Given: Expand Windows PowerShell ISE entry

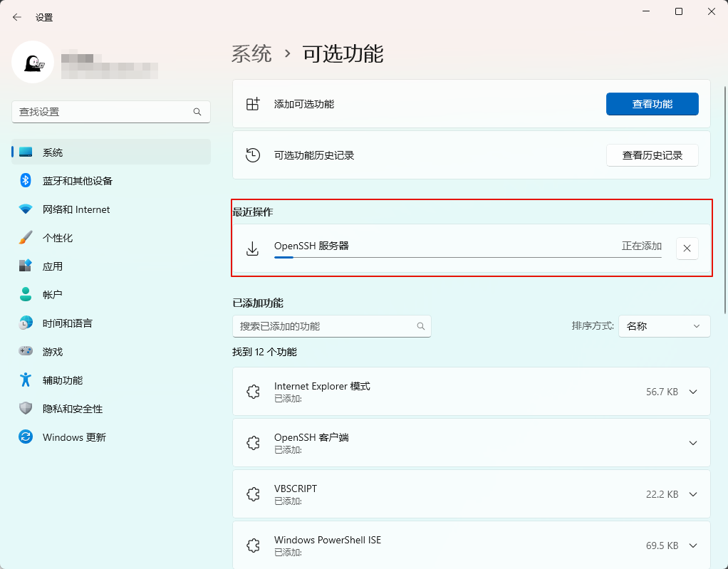Looking at the screenshot, I should click(x=693, y=545).
